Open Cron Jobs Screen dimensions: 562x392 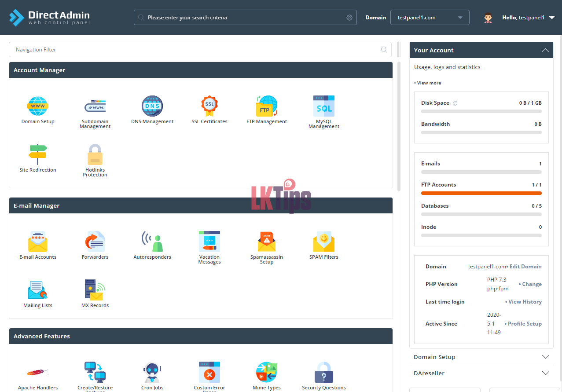152,373
